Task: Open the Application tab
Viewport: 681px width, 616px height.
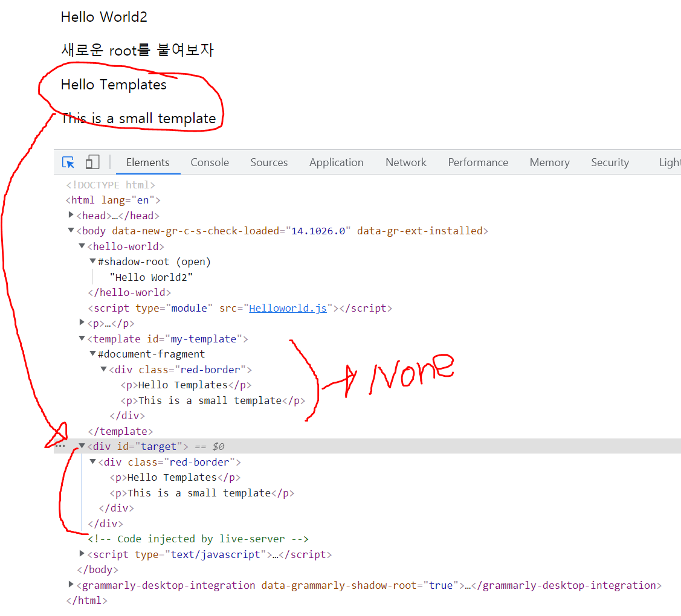Action: coord(336,162)
